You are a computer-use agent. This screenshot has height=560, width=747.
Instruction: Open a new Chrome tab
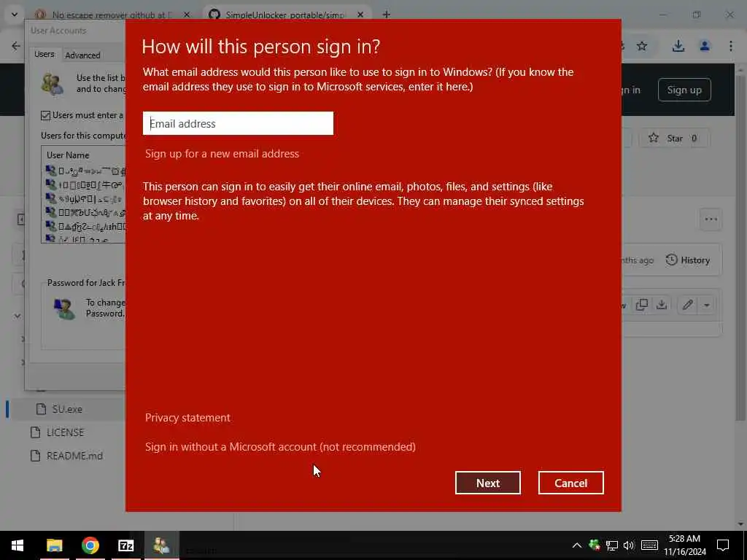(387, 15)
